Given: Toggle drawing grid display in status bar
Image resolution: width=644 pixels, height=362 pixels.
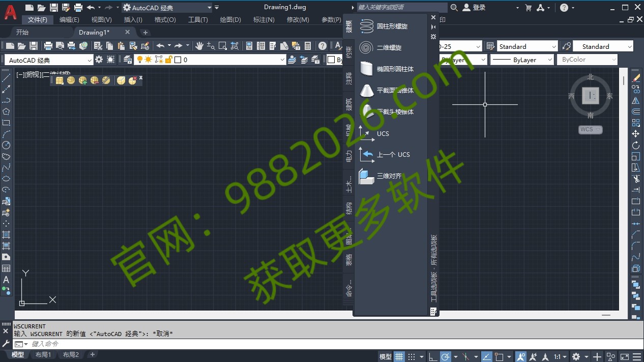Looking at the screenshot, I should [399, 356].
